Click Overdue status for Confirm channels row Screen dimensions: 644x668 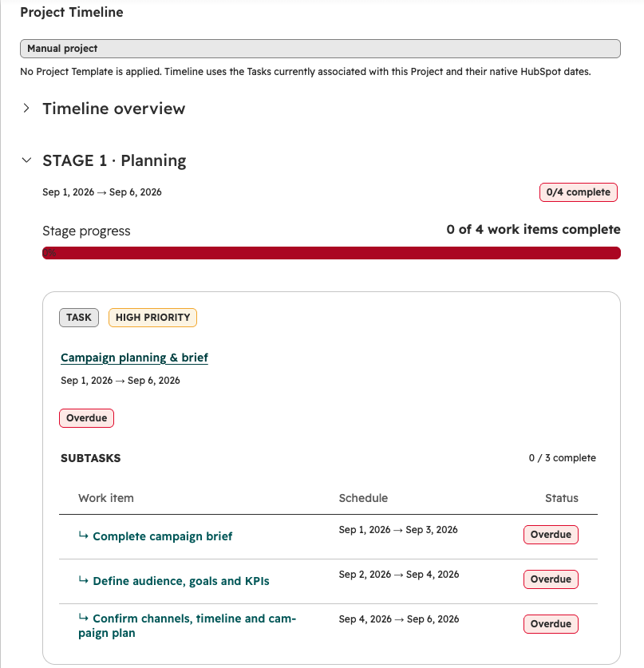(551, 624)
